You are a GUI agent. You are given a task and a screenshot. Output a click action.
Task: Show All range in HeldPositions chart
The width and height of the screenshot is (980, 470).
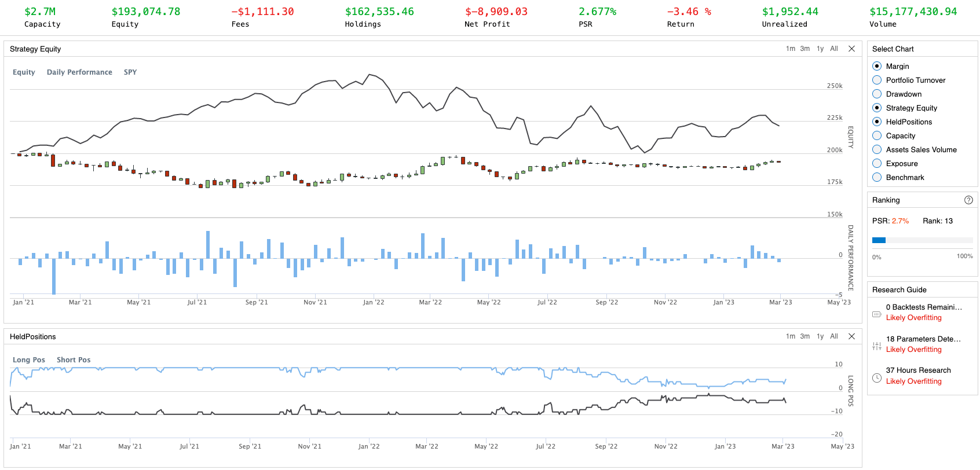point(834,336)
